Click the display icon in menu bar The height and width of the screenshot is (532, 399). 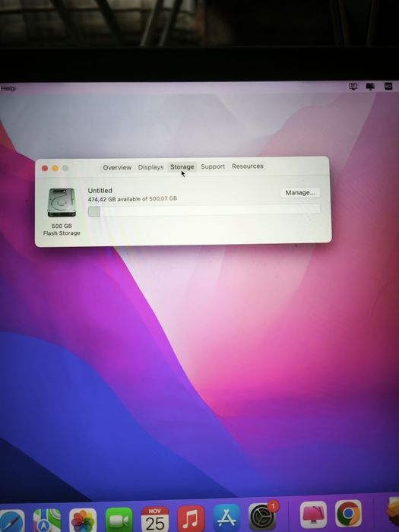(x=353, y=87)
